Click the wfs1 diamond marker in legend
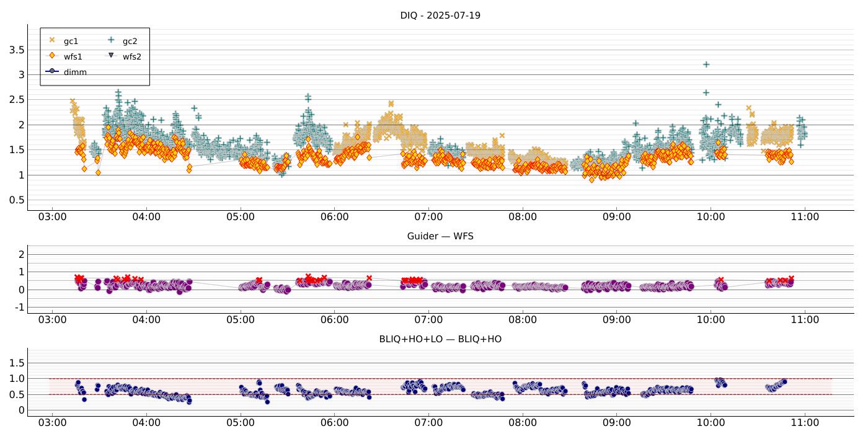 tap(52, 55)
